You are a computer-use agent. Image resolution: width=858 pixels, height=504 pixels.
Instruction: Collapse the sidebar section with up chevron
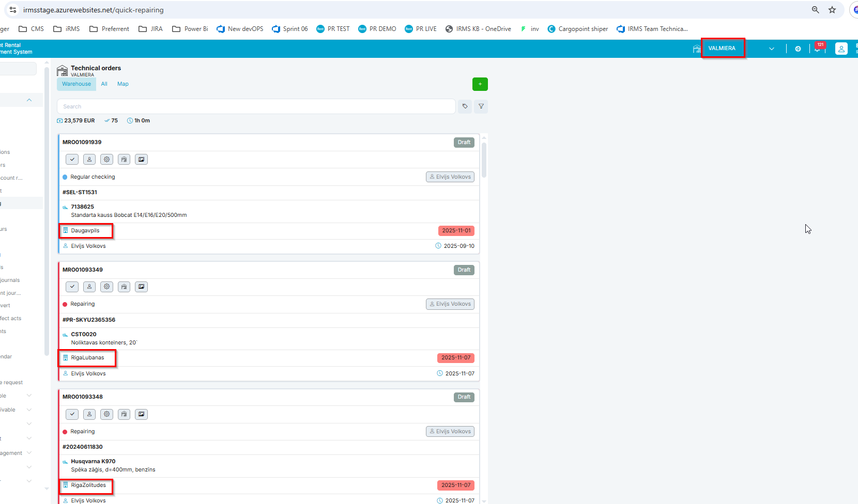pos(29,100)
